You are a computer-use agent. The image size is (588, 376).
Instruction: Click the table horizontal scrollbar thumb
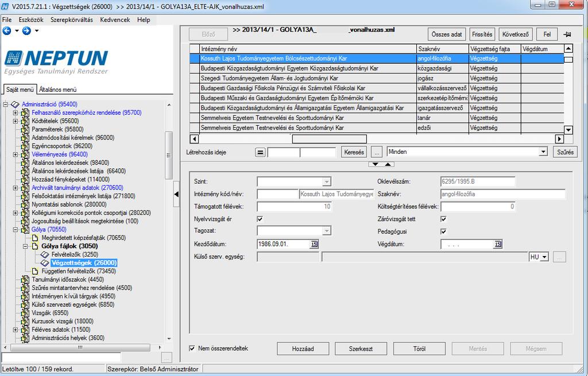click(x=329, y=139)
